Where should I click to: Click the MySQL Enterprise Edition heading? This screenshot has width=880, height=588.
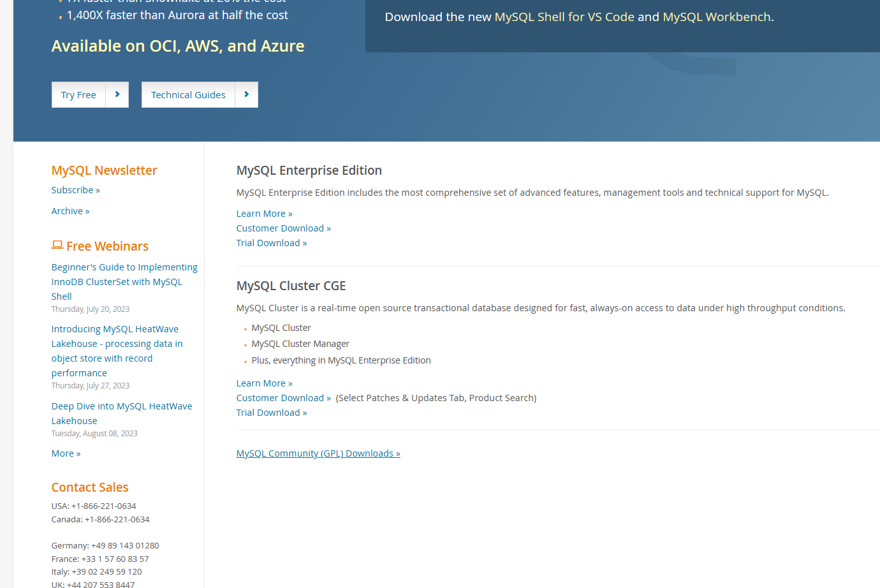(309, 170)
